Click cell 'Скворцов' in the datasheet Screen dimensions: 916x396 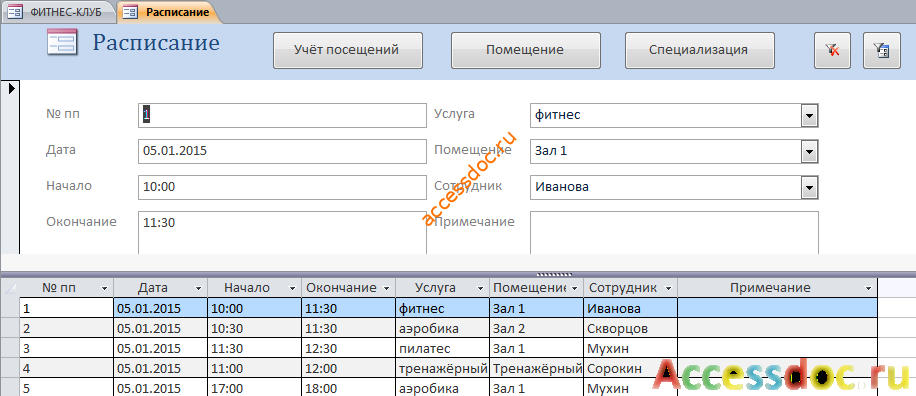[x=630, y=328]
